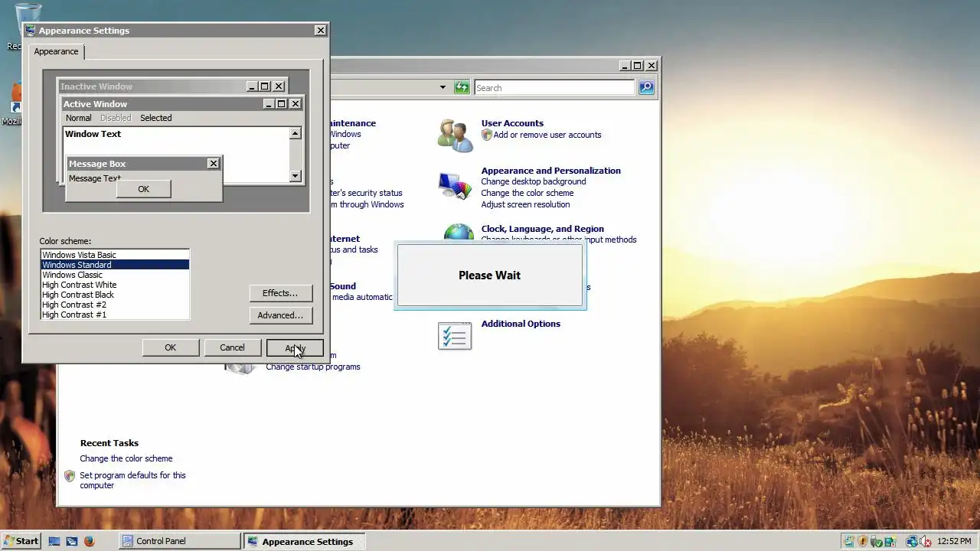
Task: Open the Effects... dialog
Action: point(280,293)
